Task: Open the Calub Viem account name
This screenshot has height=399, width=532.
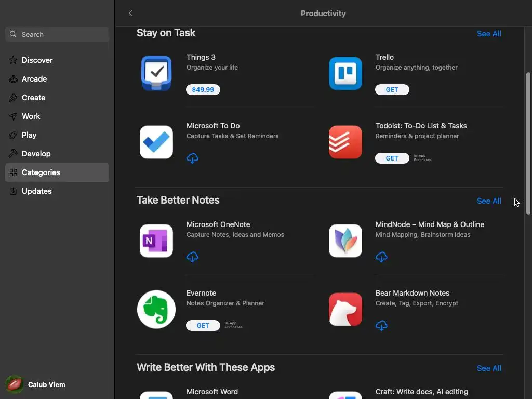Action: click(46, 384)
